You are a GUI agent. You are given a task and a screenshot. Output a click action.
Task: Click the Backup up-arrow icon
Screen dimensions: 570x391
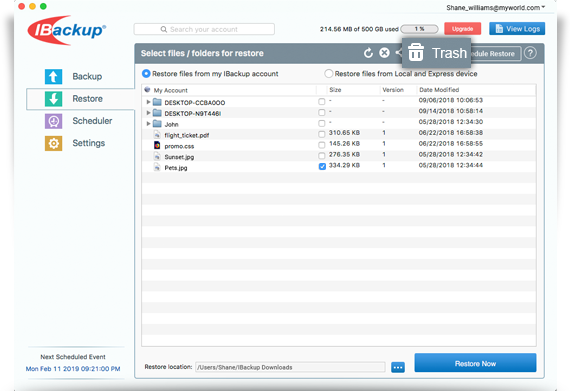[53, 77]
